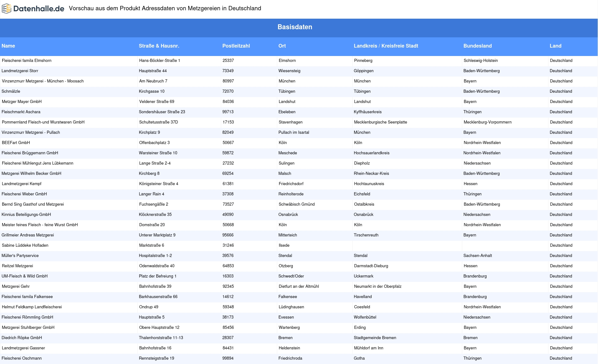Click the Landkreis / Kreisfreie Stadt header
This screenshot has width=598, height=364.
pyautogui.click(x=386, y=46)
